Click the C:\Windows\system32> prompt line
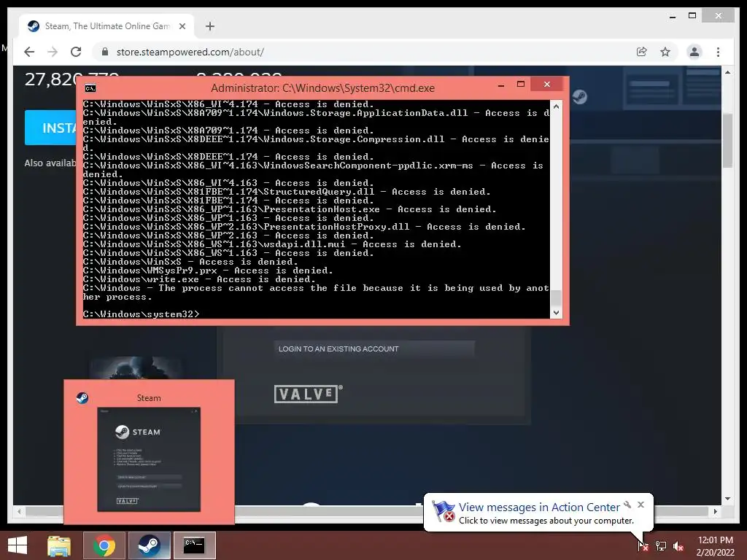 141,314
